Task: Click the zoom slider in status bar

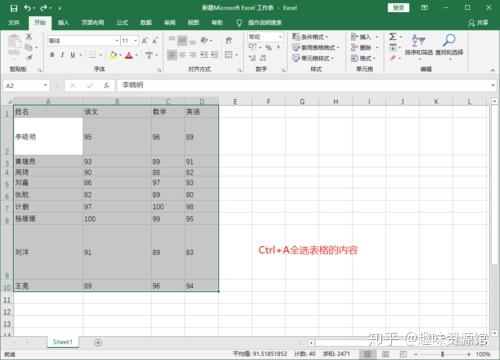Action: [x=442, y=354]
